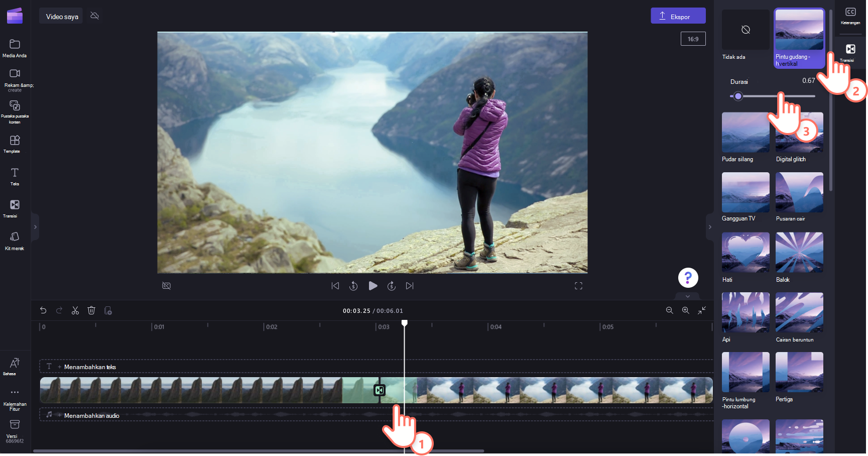Click the Ekspor button
Screen dimensions: 868x456
point(678,16)
